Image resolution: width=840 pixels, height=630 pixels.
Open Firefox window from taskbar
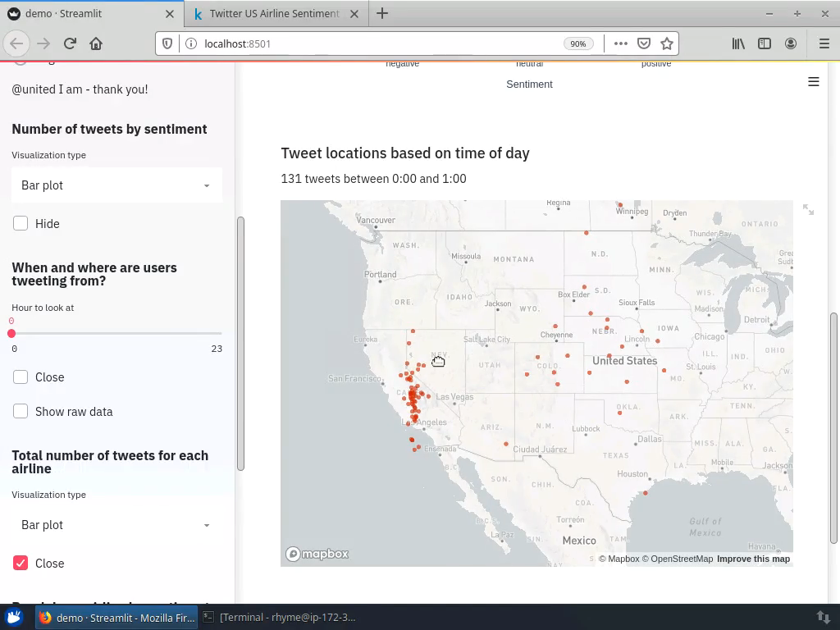point(116,617)
